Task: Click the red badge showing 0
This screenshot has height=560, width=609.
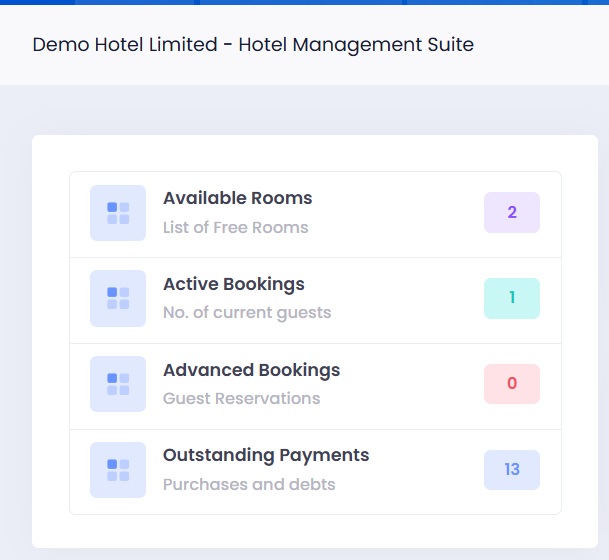Action: click(512, 384)
